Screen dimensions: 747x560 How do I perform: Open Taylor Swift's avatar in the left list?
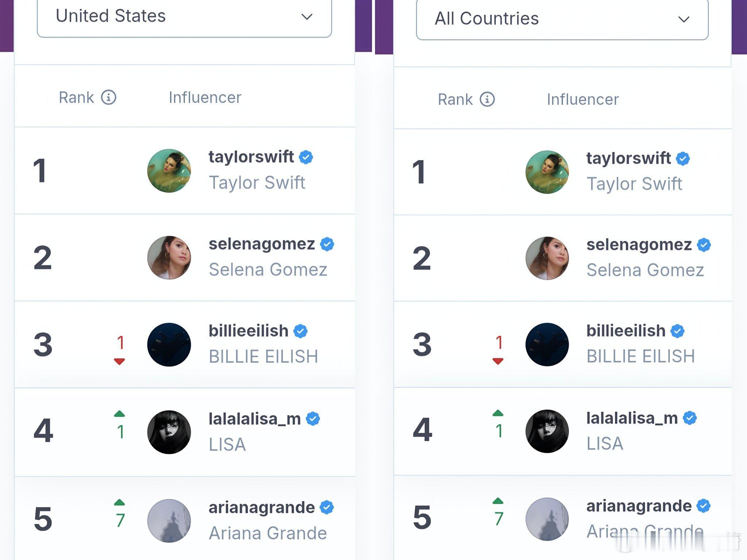[169, 171]
